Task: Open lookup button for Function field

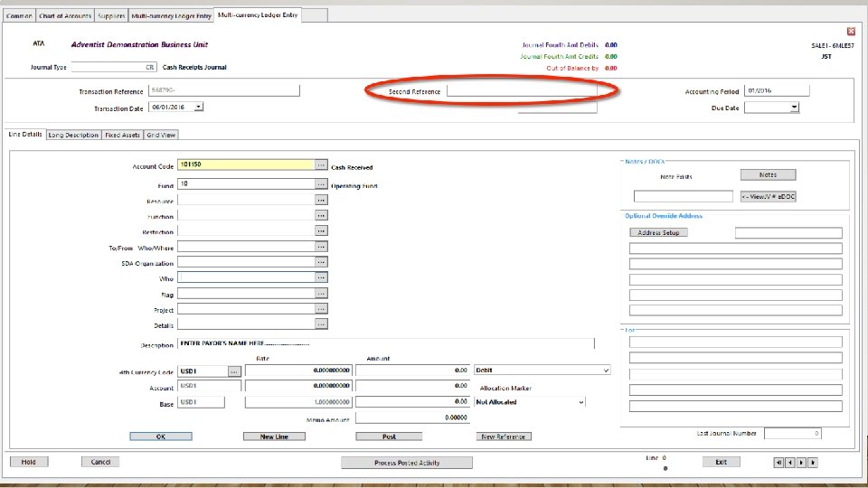Action: coord(321,215)
